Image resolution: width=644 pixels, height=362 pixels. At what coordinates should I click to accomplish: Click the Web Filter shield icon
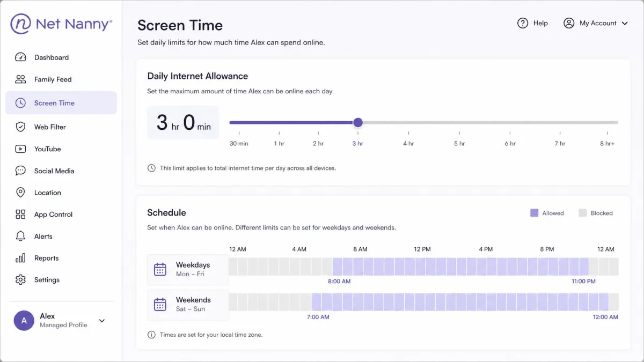click(x=20, y=127)
